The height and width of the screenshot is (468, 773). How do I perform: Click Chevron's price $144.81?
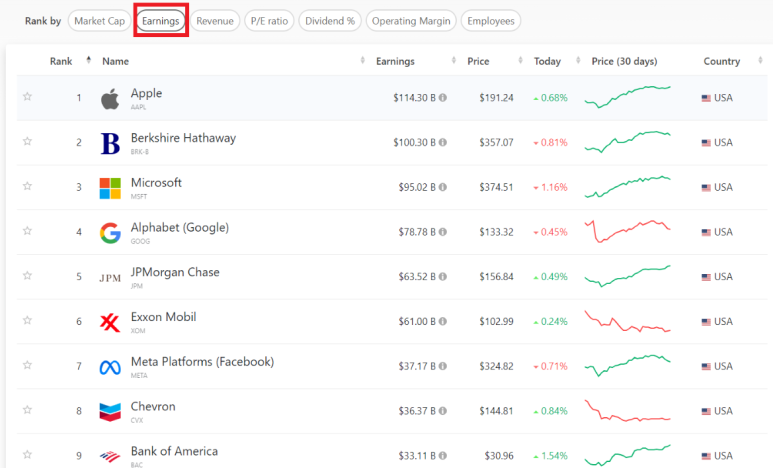[x=496, y=411]
